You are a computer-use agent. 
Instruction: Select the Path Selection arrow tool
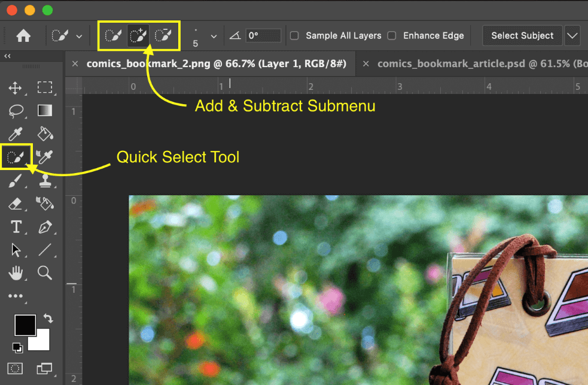pyautogui.click(x=16, y=250)
